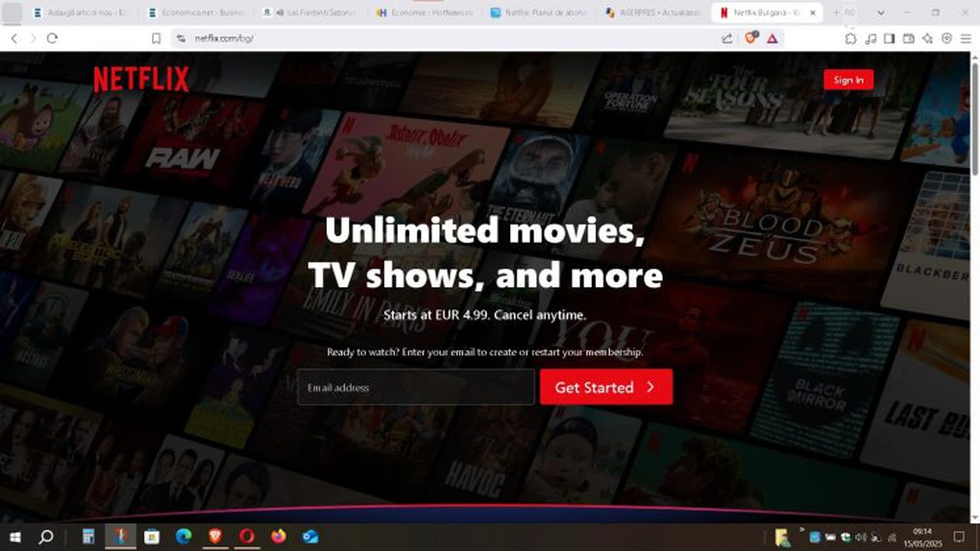Open Outlook from the taskbar
Screen dimensions: 980x551
[310, 537]
